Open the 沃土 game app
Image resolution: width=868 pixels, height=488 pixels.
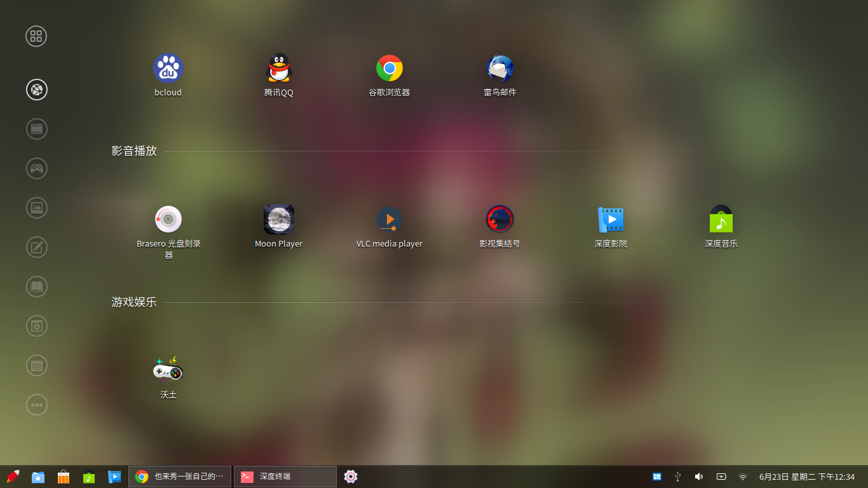168,370
